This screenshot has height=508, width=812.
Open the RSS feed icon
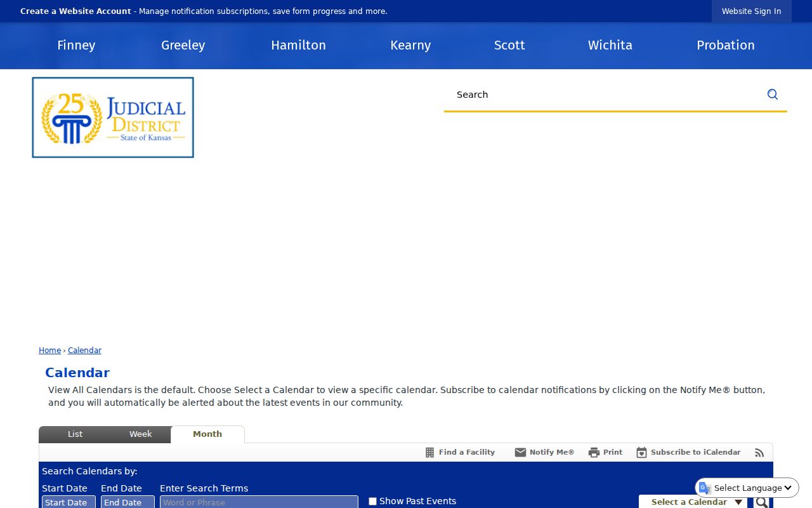click(759, 453)
